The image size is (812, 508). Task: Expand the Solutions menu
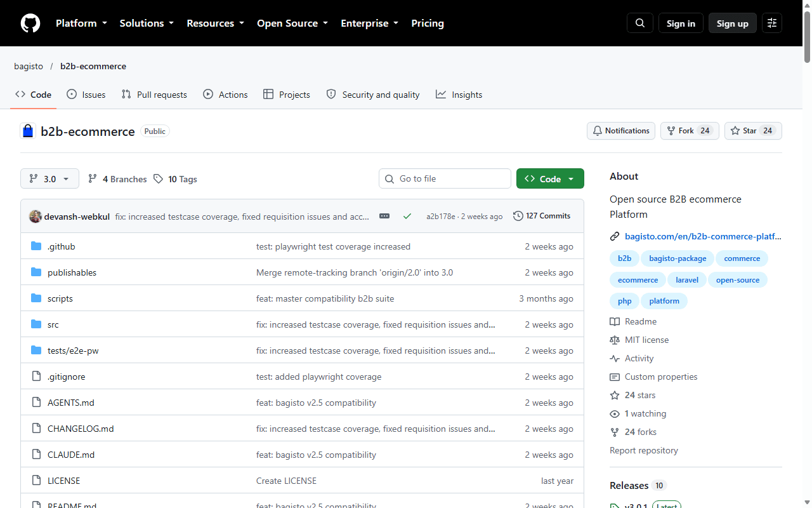pos(147,23)
